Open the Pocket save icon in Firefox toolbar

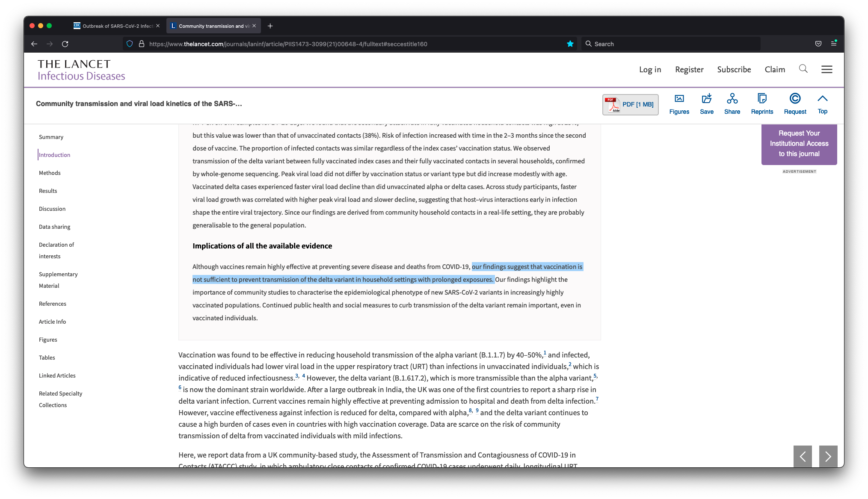[x=818, y=44]
